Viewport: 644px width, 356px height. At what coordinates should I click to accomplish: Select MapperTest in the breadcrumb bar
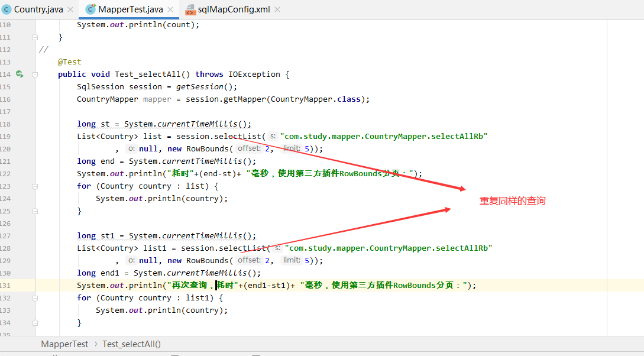pyautogui.click(x=64, y=344)
